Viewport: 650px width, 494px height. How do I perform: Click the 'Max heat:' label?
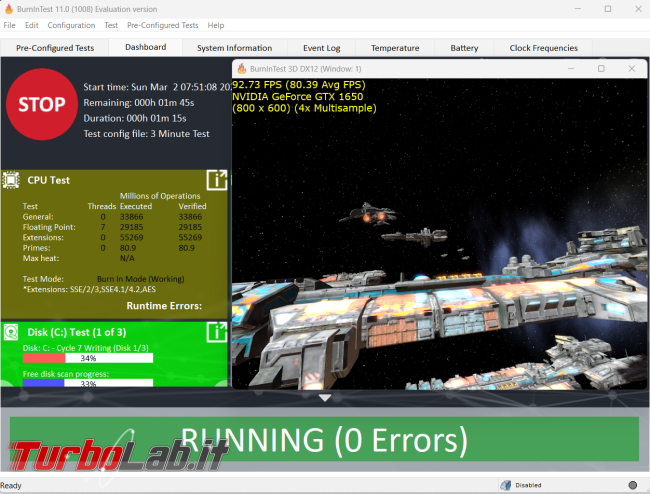pyautogui.click(x=41, y=258)
